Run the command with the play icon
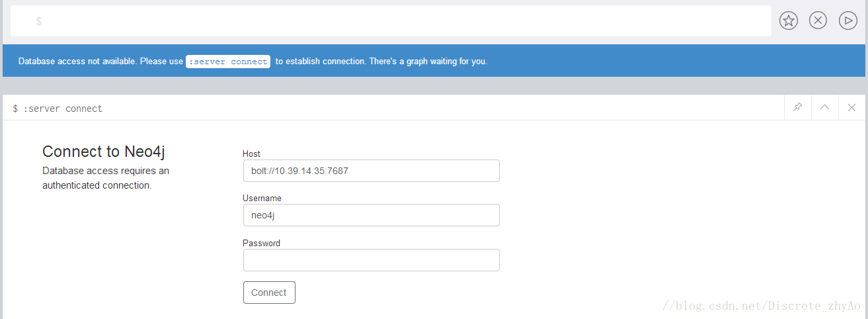The width and height of the screenshot is (868, 319). point(848,21)
